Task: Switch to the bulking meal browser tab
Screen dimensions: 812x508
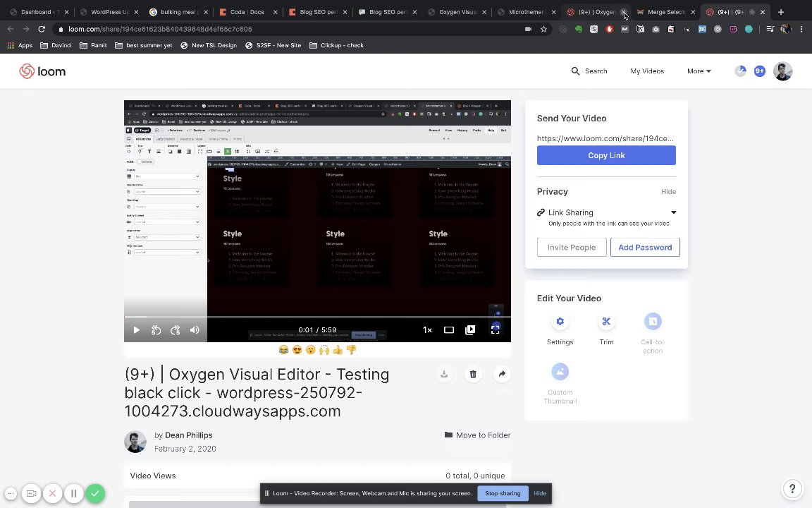Action: [x=178, y=12]
